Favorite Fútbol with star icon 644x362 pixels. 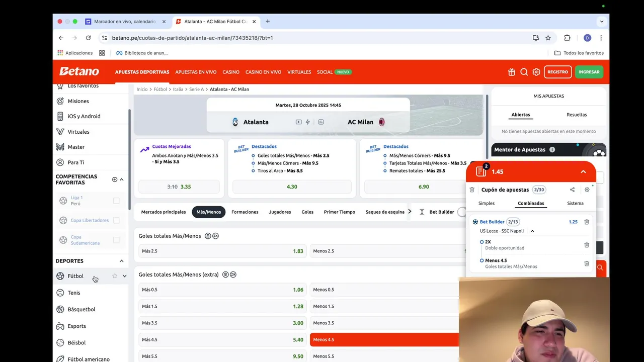(115, 276)
